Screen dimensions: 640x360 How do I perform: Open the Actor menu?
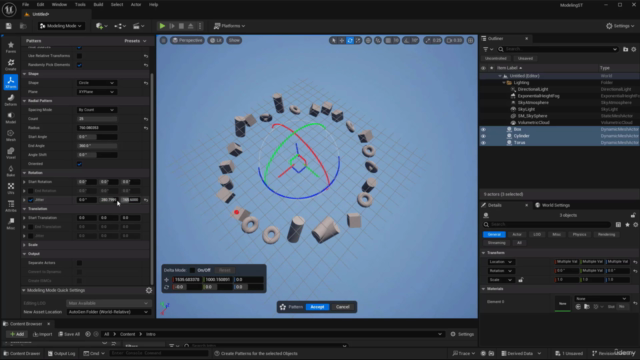click(x=136, y=4)
